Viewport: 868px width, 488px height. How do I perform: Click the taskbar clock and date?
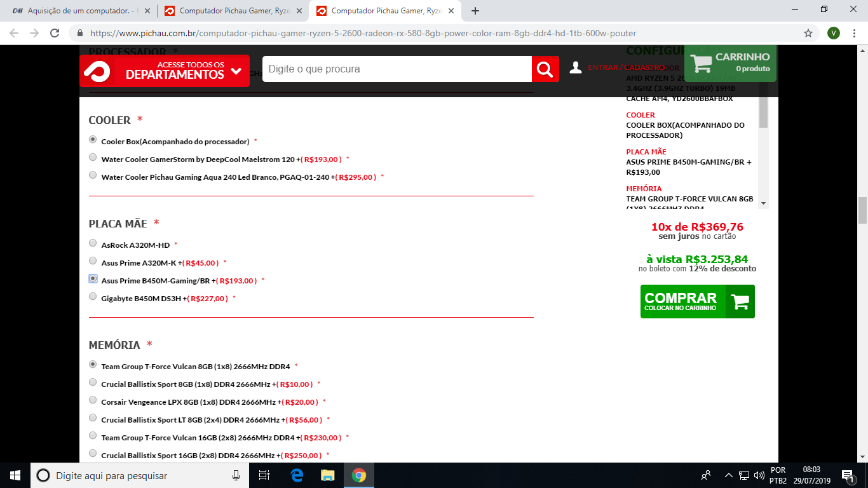(x=810, y=475)
